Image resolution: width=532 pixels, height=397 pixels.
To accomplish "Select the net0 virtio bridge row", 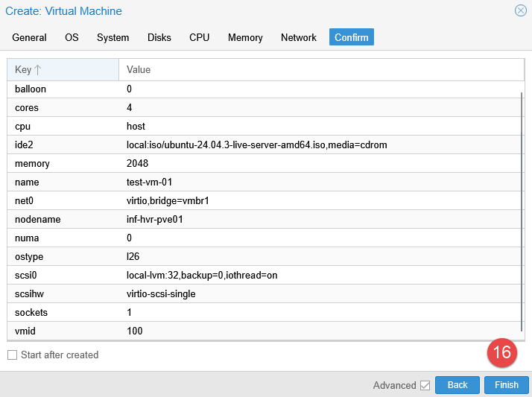I will (257, 201).
